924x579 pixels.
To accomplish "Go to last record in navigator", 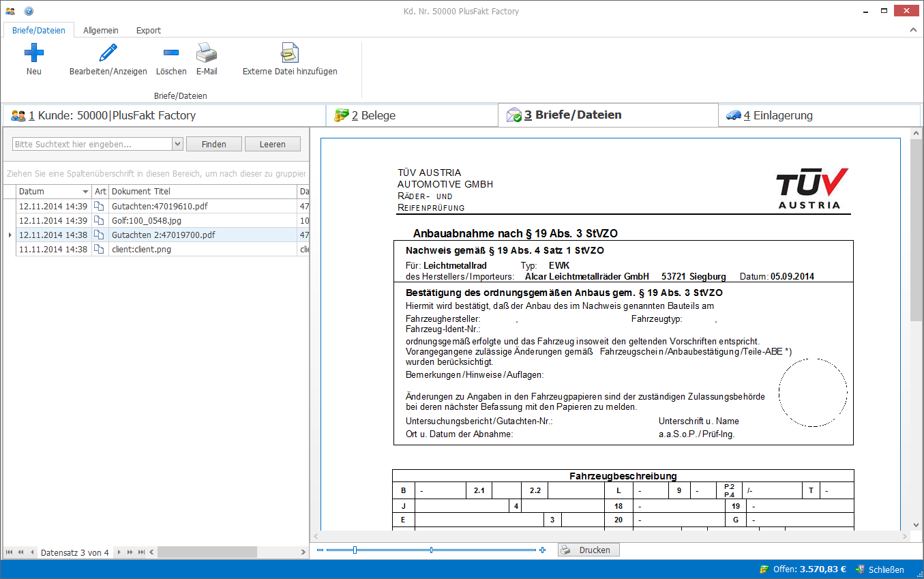I will tap(141, 552).
